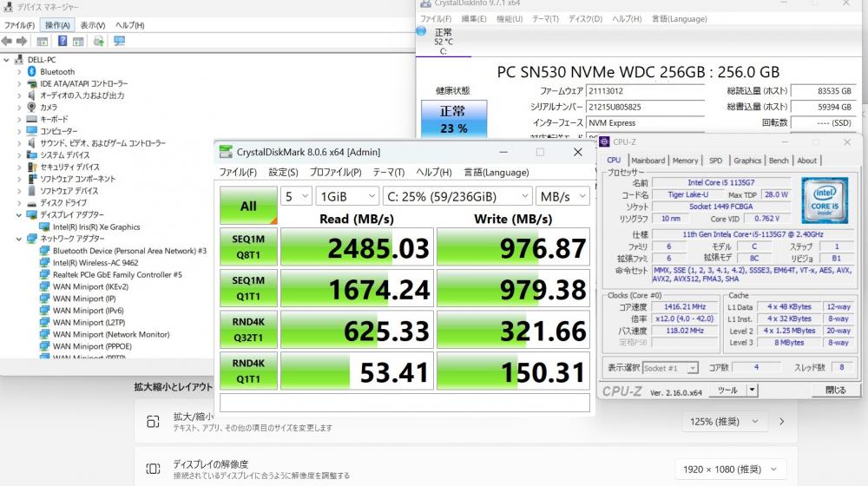Open the 1920 × 1080 resolution dropdown
This screenshot has width=868, height=486.
coord(730,470)
